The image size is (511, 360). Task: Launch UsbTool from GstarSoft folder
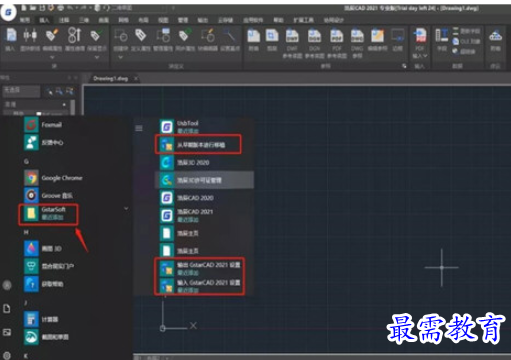pyautogui.click(x=180, y=127)
